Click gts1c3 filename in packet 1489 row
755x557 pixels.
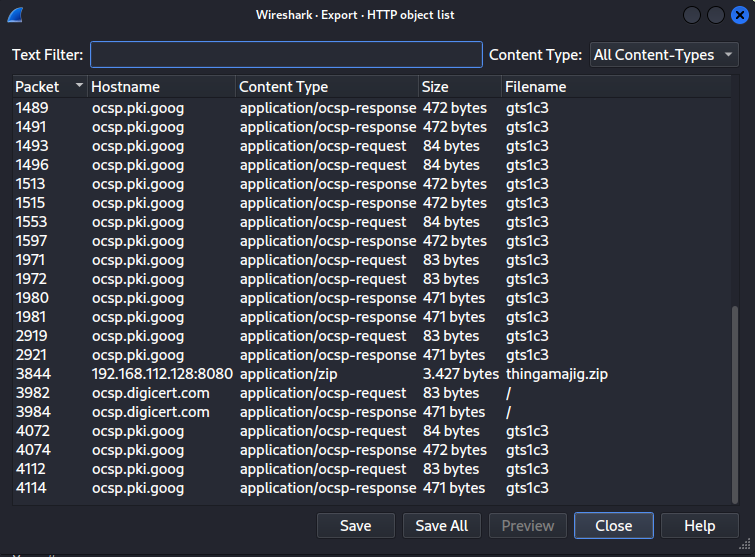click(x=527, y=108)
